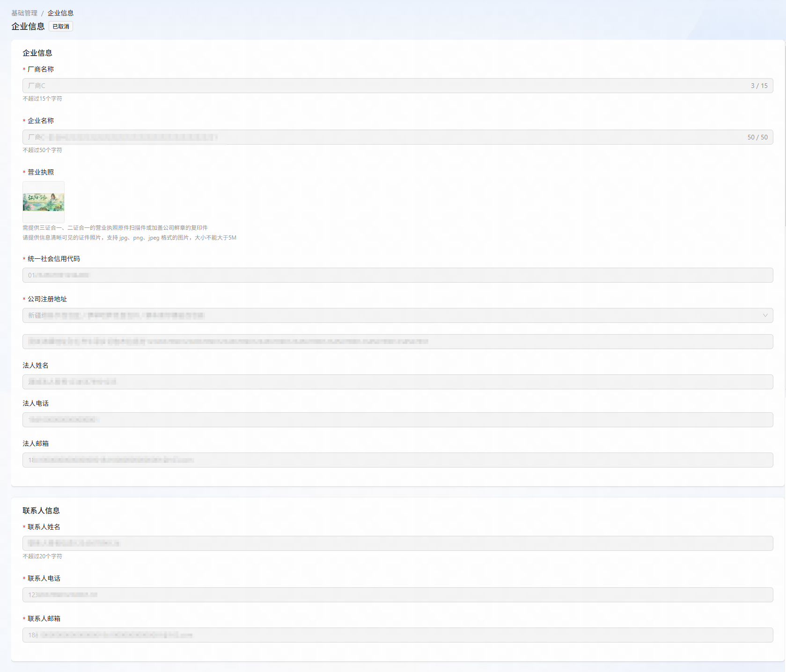Focus the 厂商名称 input field

397,86
